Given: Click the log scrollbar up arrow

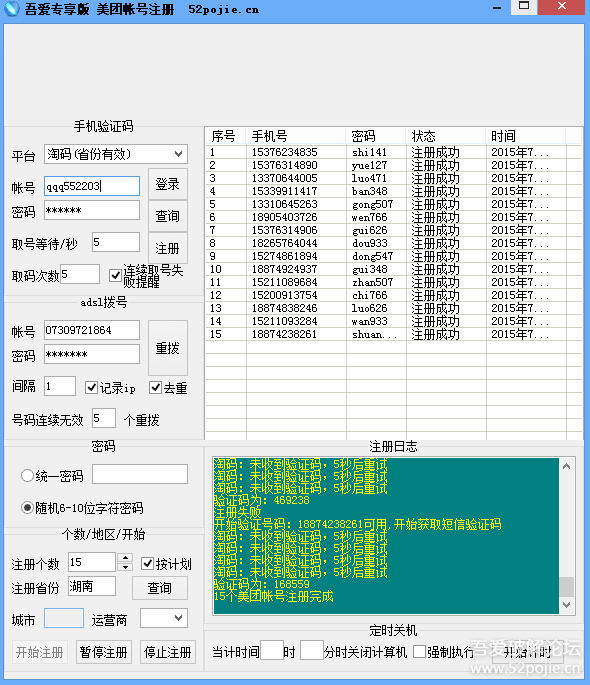Looking at the screenshot, I should pos(566,466).
